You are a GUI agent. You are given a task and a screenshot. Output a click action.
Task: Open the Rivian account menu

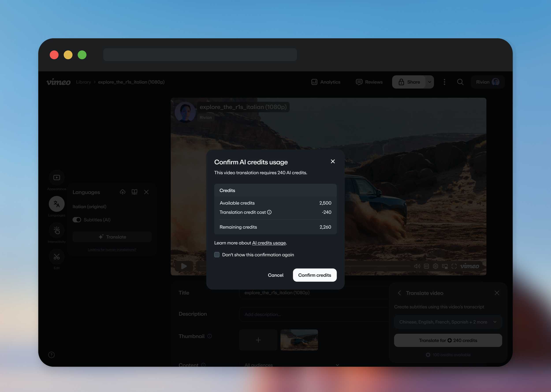pyautogui.click(x=488, y=82)
